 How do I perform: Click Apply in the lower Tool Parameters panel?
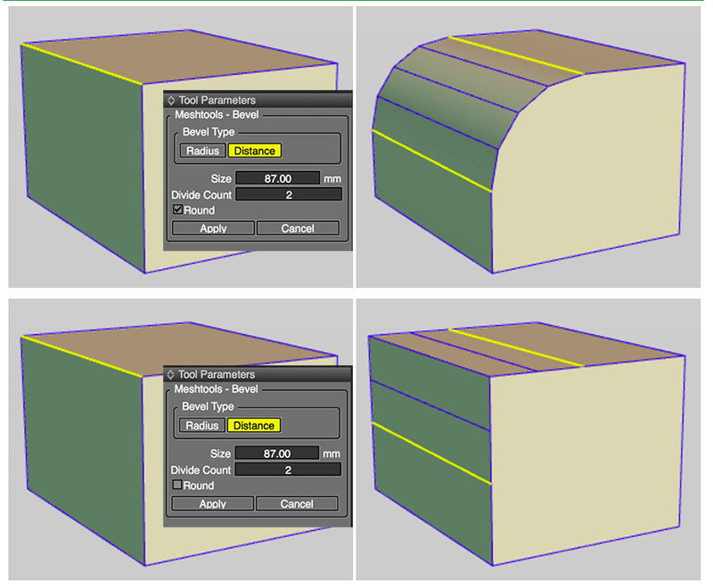[x=212, y=503]
